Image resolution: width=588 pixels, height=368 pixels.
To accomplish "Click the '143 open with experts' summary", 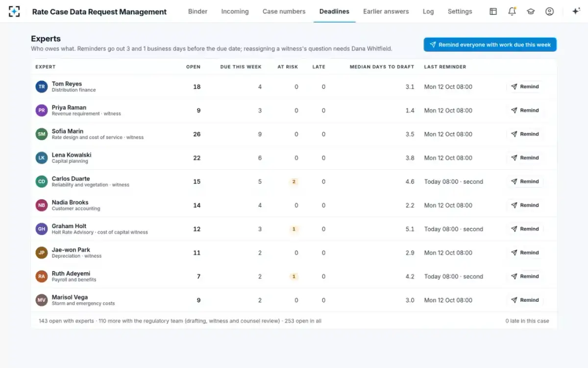I will tap(66, 321).
